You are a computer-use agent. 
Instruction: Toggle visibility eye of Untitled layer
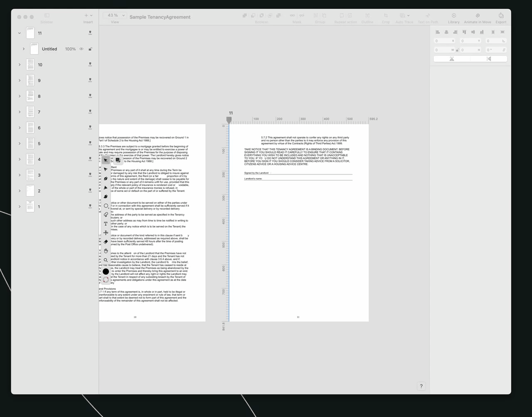(81, 49)
